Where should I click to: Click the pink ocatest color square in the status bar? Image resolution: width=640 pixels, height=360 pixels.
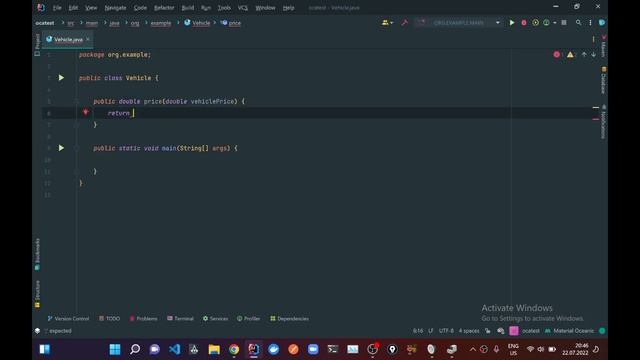514,331
